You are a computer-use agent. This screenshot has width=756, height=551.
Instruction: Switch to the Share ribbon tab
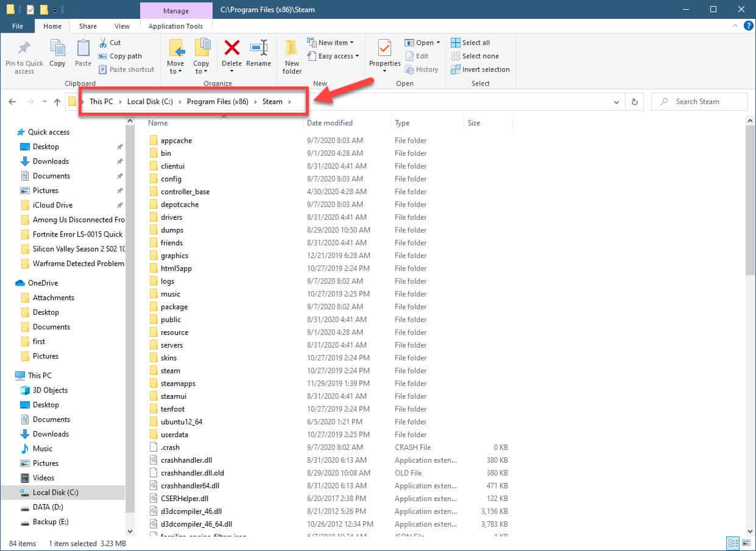pyautogui.click(x=88, y=26)
